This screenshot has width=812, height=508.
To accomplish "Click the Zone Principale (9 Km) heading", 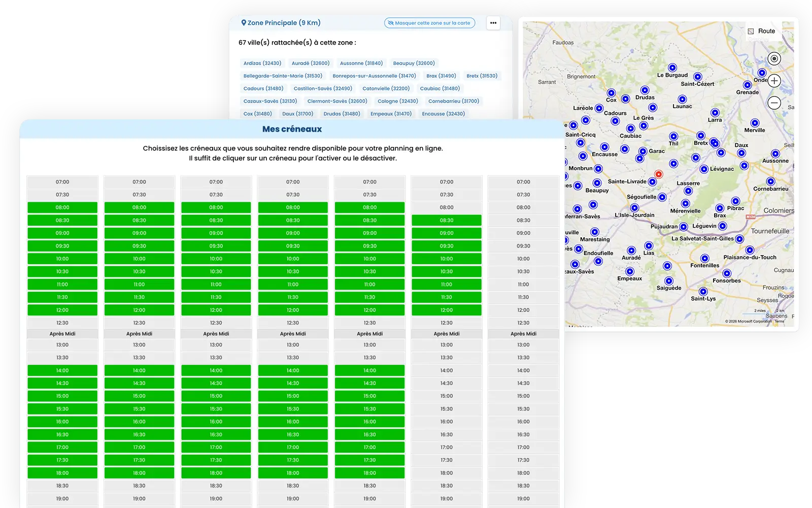I will [281, 23].
